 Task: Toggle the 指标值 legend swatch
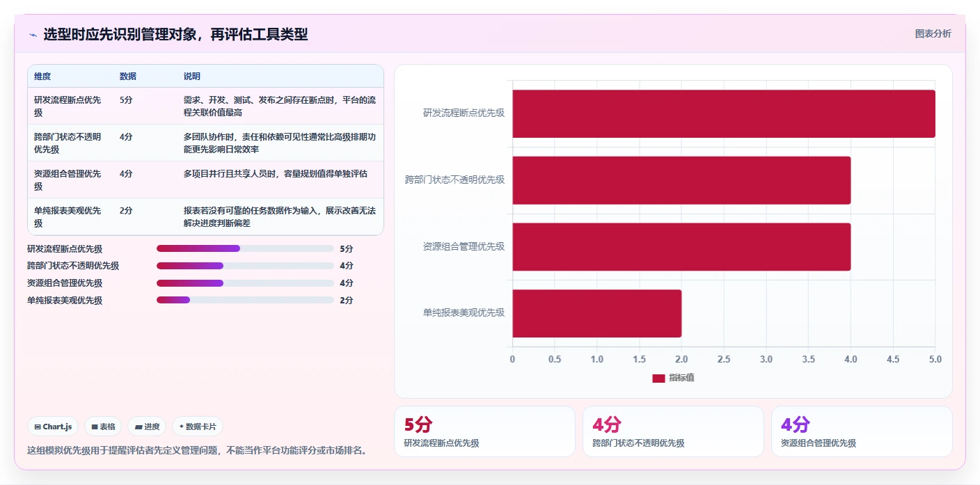658,378
